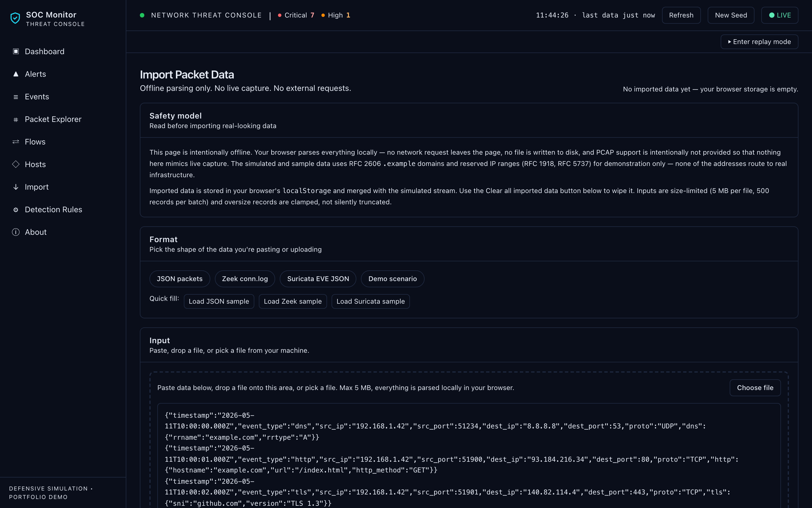This screenshot has width=812, height=508.
Task: Click inside the pasted packet data textarea
Action: (469, 456)
